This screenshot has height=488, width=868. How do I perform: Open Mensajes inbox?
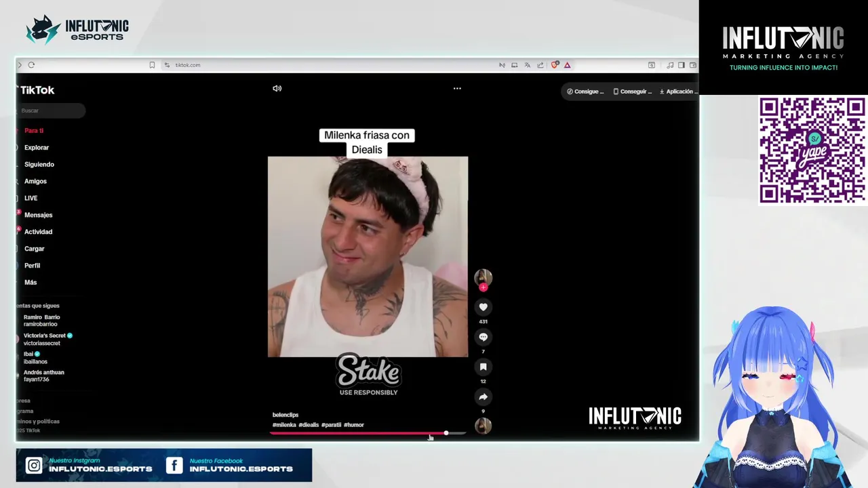tap(38, 215)
